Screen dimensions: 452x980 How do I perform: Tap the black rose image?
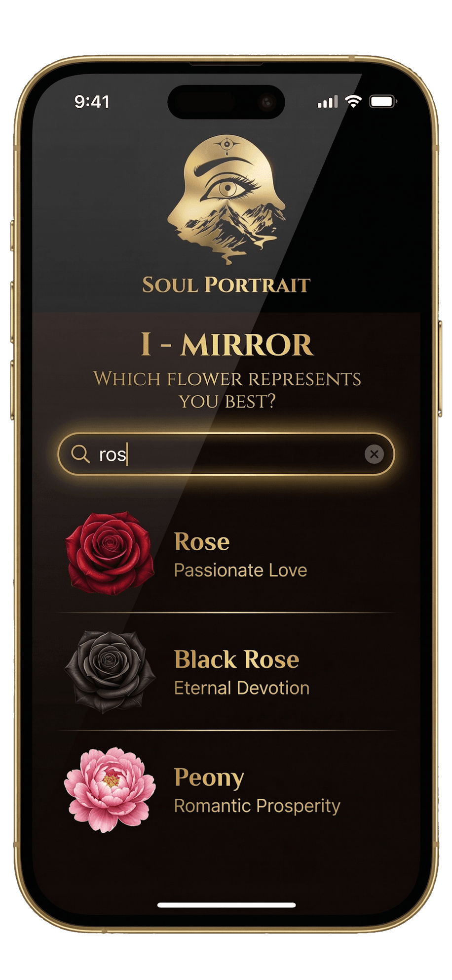[x=110, y=671]
